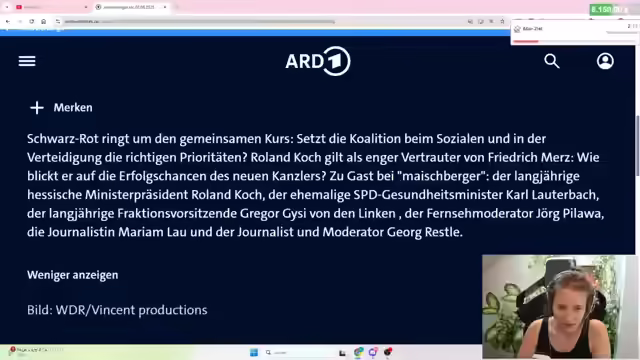
Task: Click the Merken label text
Action: (x=73, y=108)
